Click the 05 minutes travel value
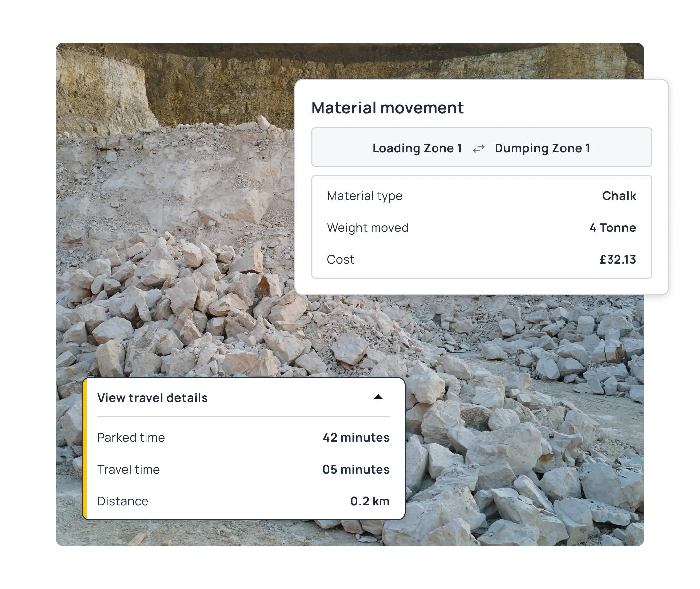The height and width of the screenshot is (589, 700). pos(356,470)
